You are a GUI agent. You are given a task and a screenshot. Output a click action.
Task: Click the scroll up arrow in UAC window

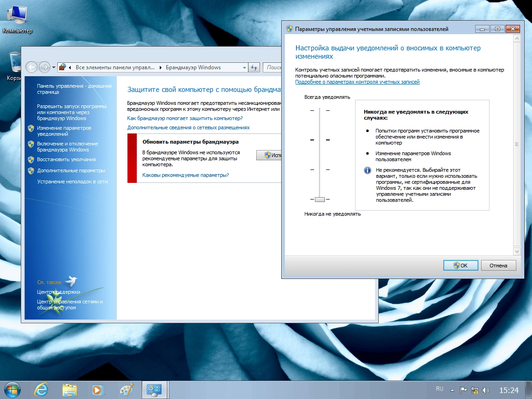coord(517,39)
